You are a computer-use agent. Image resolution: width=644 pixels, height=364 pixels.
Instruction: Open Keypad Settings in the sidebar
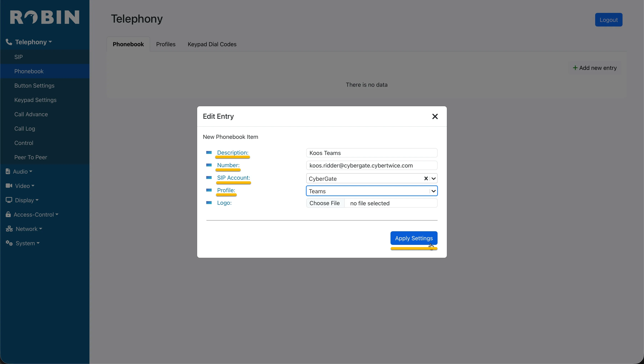(x=45, y=100)
